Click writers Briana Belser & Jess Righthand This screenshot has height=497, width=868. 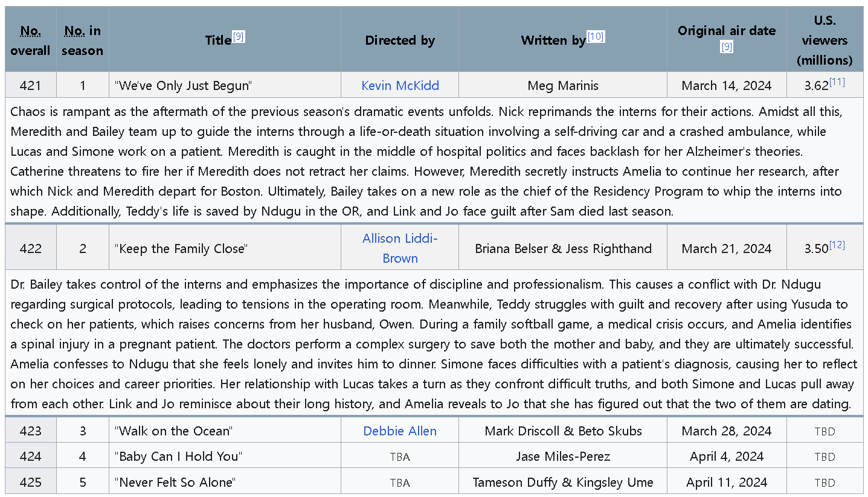[x=563, y=248]
